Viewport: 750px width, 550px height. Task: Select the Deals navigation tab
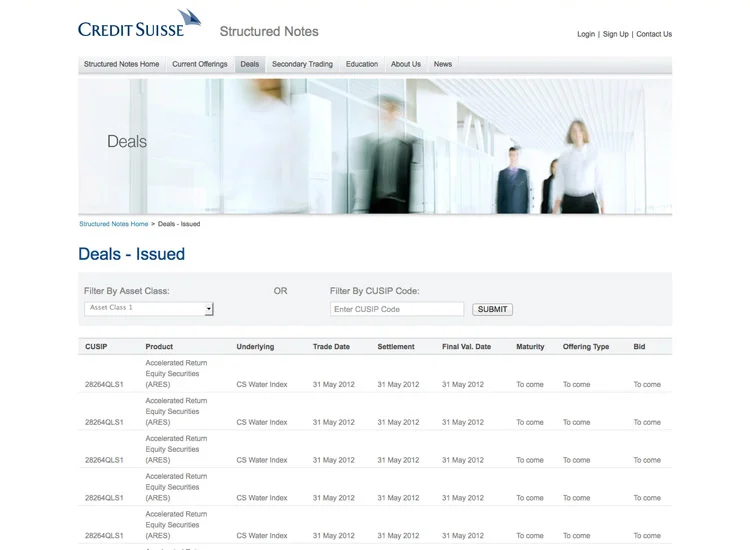coord(250,64)
